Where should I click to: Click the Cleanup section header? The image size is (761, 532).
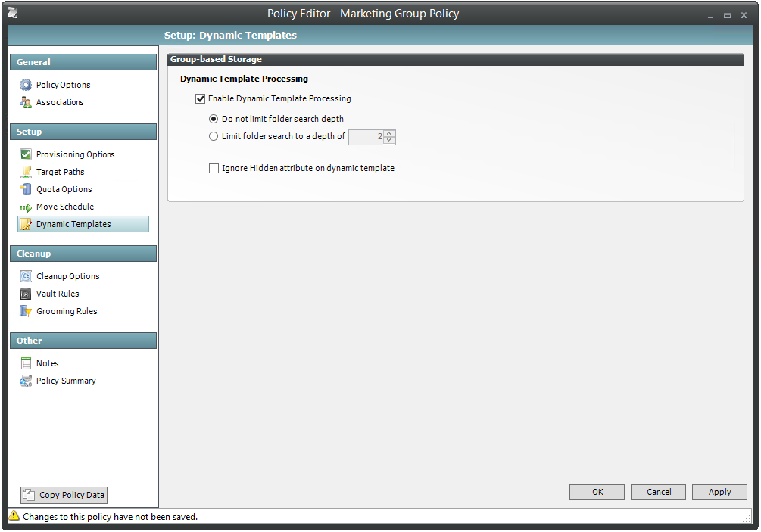[83, 254]
